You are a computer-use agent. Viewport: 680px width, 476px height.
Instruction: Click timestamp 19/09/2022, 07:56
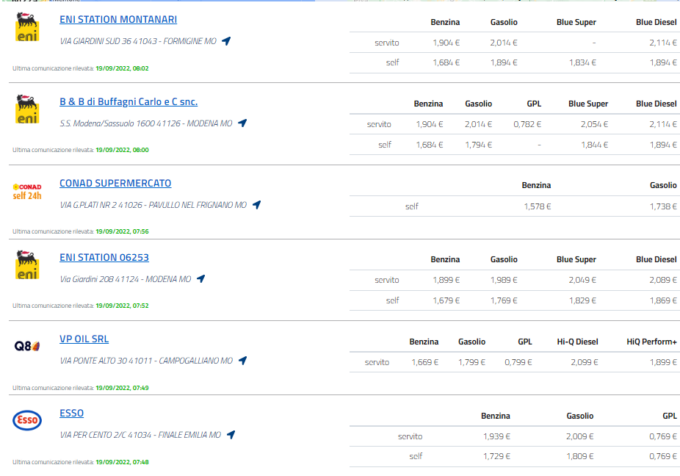(122, 231)
